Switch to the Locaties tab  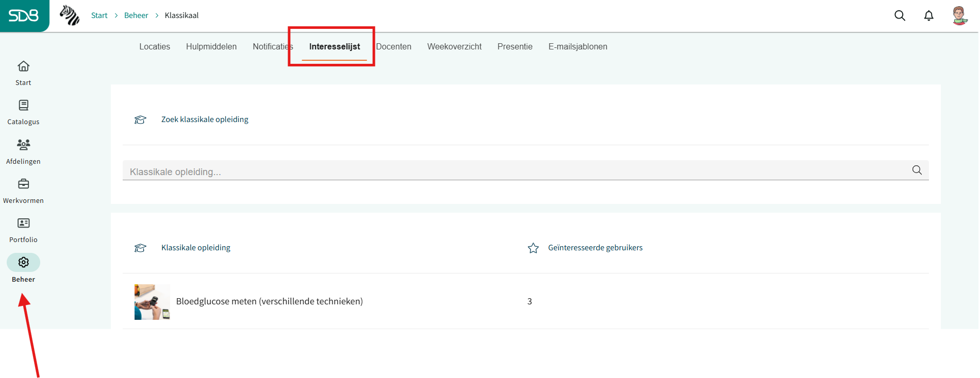click(155, 46)
